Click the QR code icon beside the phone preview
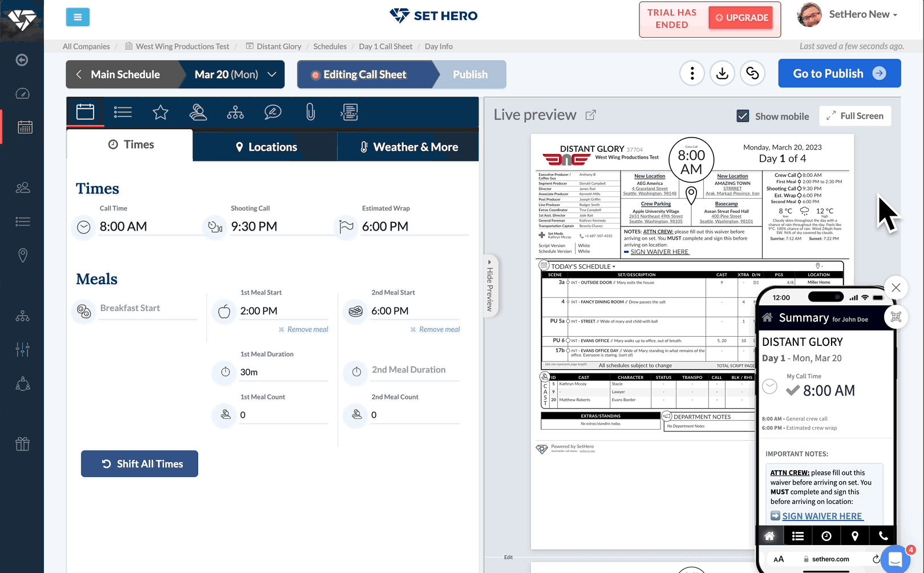The image size is (924, 573). click(896, 317)
